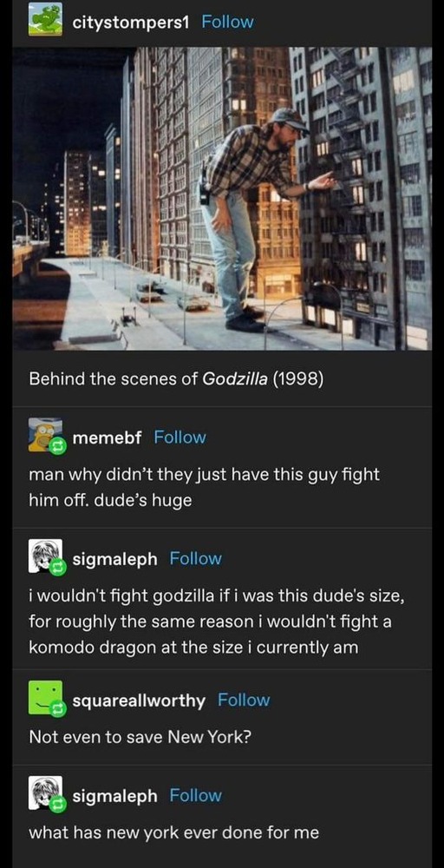This screenshot has height=868, width=444.
Task: Follow citystompers1
Action: click(x=228, y=23)
